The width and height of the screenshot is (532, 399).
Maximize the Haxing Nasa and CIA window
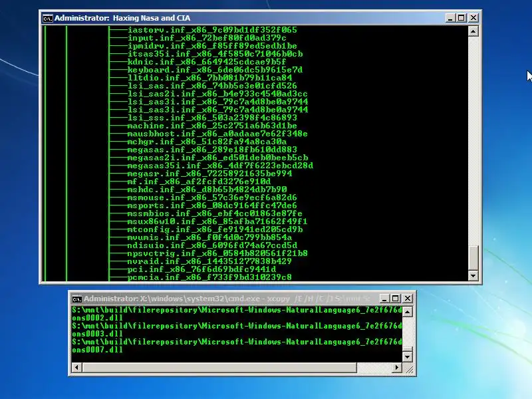pyautogui.click(x=462, y=18)
